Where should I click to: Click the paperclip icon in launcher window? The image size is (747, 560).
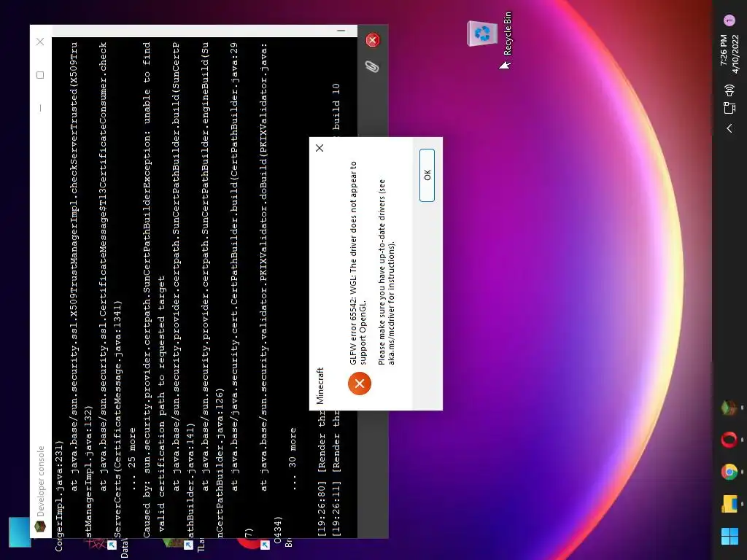[x=372, y=66]
